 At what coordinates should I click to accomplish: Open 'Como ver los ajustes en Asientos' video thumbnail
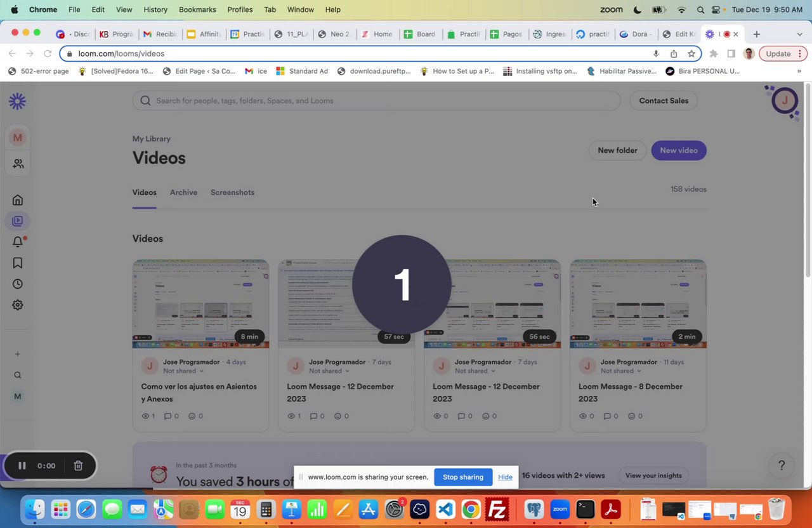click(200, 304)
